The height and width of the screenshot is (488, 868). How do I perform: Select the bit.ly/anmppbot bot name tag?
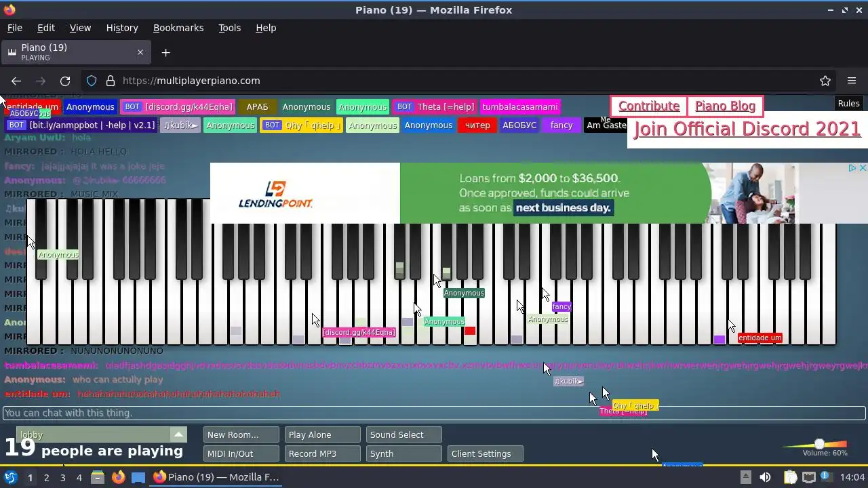point(82,125)
